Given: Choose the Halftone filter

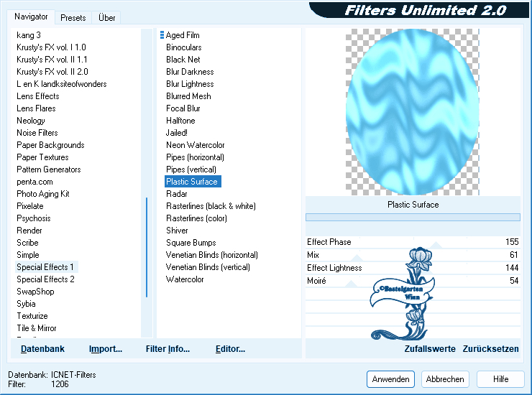Looking at the screenshot, I should pyautogui.click(x=180, y=121).
